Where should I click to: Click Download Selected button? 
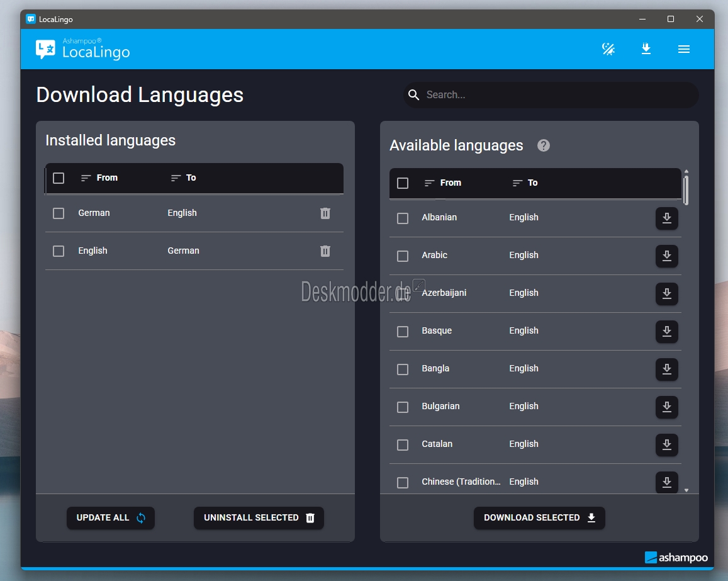click(539, 518)
